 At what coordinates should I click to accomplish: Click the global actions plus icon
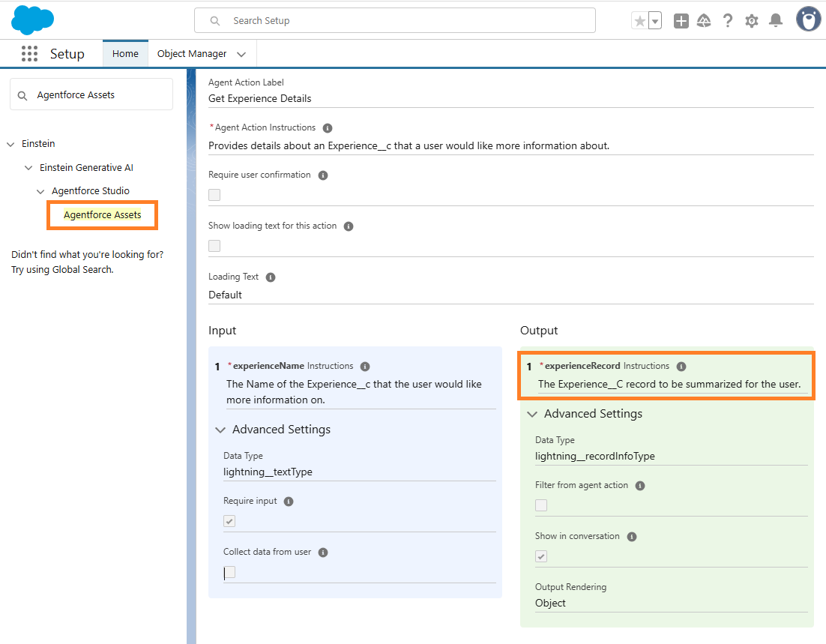[681, 21]
